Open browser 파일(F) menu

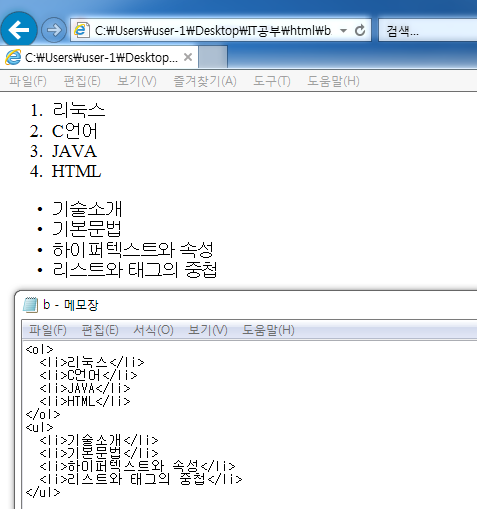[x=28, y=81]
